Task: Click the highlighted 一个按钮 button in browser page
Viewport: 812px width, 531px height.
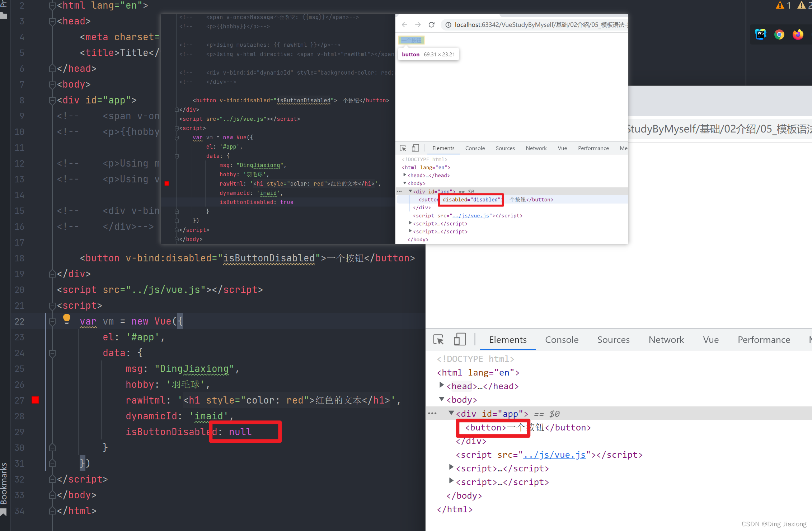Action: tap(411, 40)
